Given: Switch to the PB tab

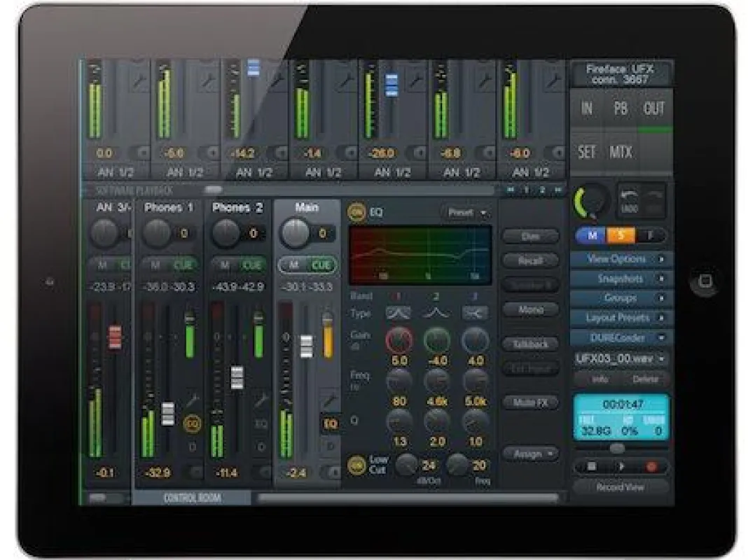Looking at the screenshot, I should click(620, 108).
